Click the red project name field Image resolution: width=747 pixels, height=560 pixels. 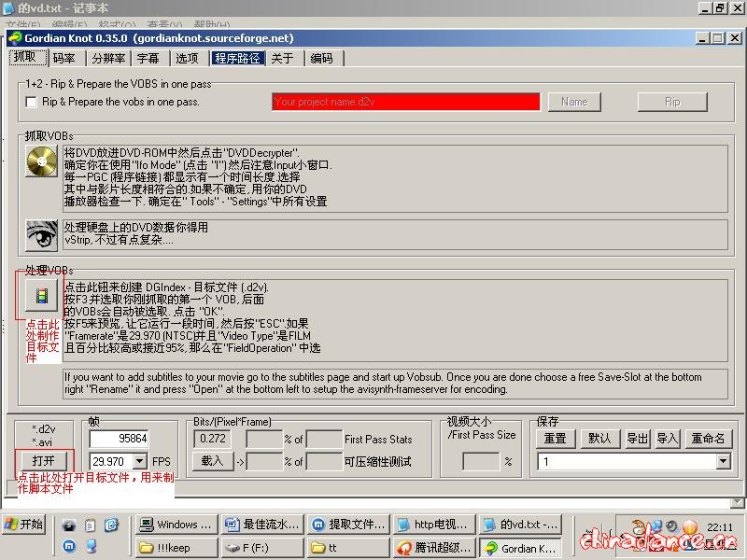click(x=405, y=102)
